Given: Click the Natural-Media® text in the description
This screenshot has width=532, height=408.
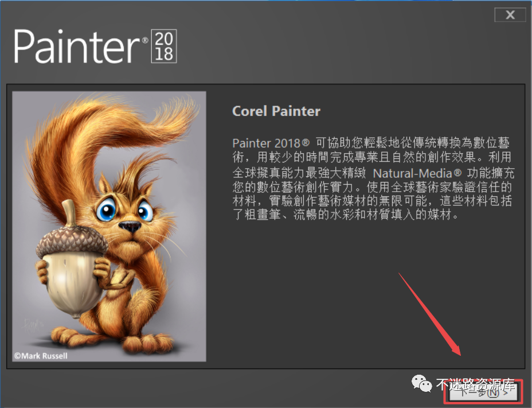Looking at the screenshot, I should (x=417, y=173).
